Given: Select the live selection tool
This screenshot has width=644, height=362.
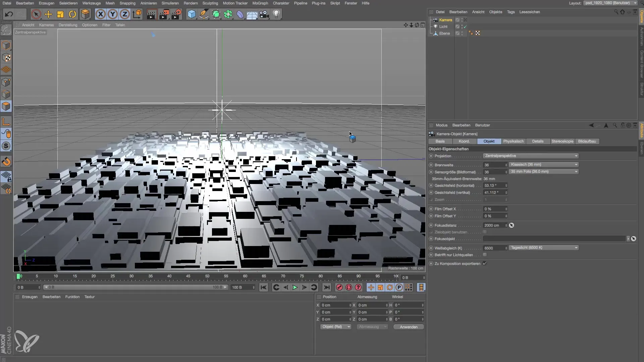Looking at the screenshot, I should click(36, 14).
